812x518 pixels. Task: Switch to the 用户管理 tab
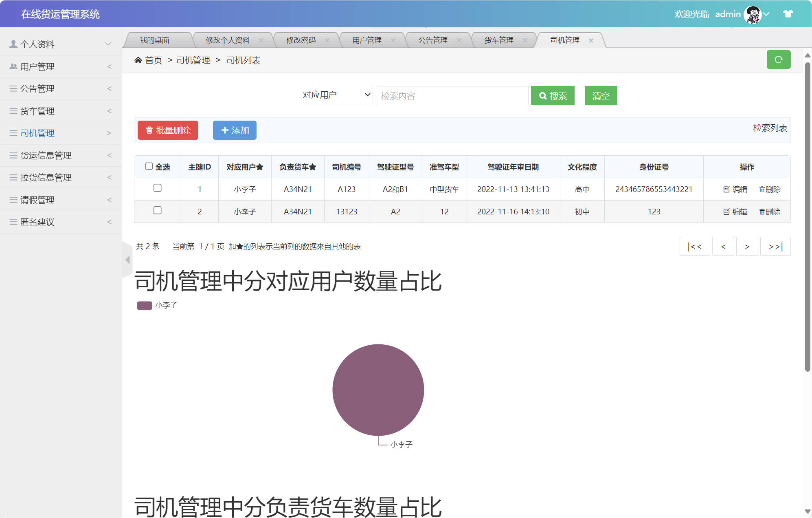pos(366,40)
